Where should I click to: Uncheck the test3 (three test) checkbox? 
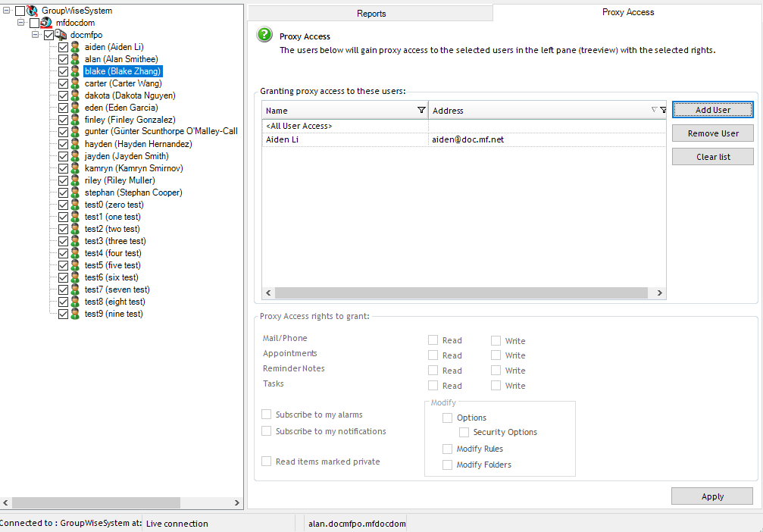(x=63, y=242)
